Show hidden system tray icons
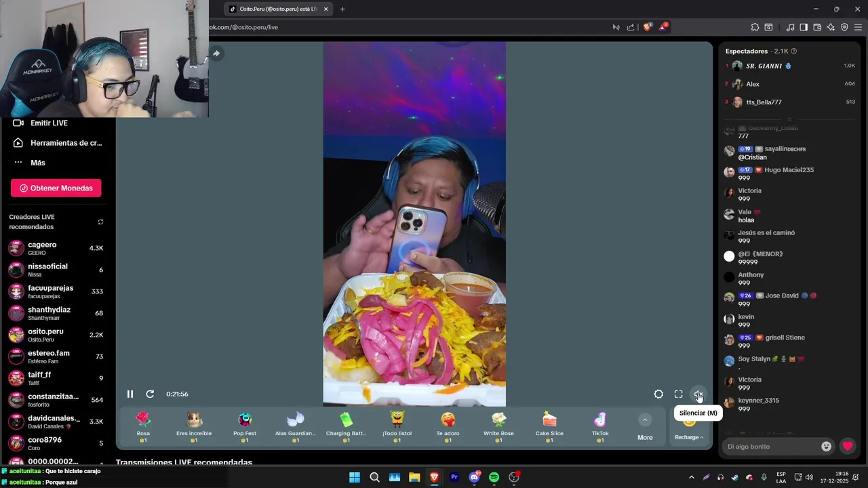The width and height of the screenshot is (868, 488). (x=692, y=477)
